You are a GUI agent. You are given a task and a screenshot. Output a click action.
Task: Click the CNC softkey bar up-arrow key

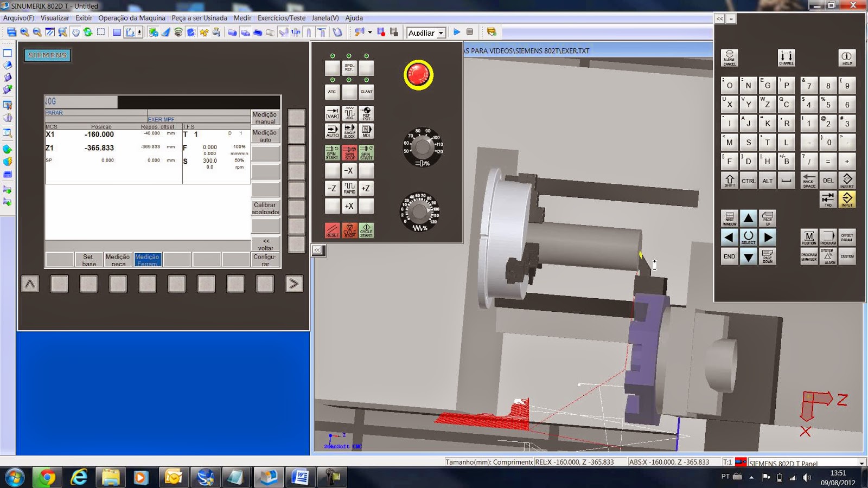(x=30, y=284)
